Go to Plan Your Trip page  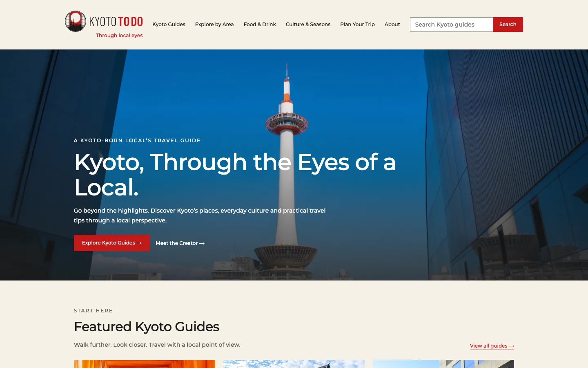(357, 25)
